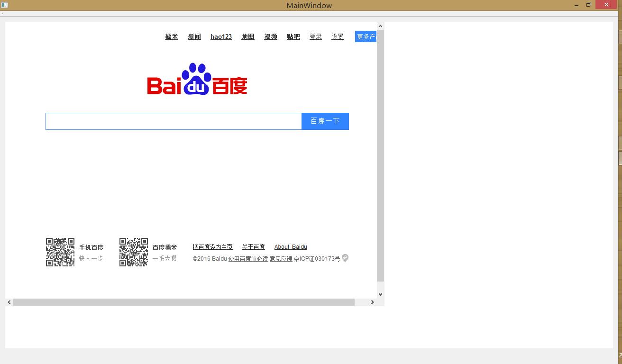Click the vertical scrollbar thumb

click(380, 155)
